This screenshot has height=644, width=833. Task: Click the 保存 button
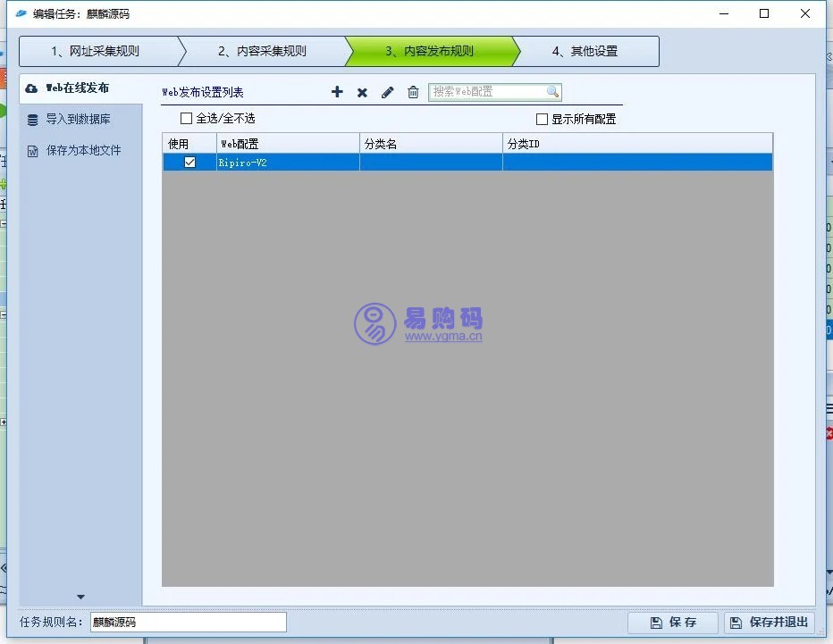[672, 623]
